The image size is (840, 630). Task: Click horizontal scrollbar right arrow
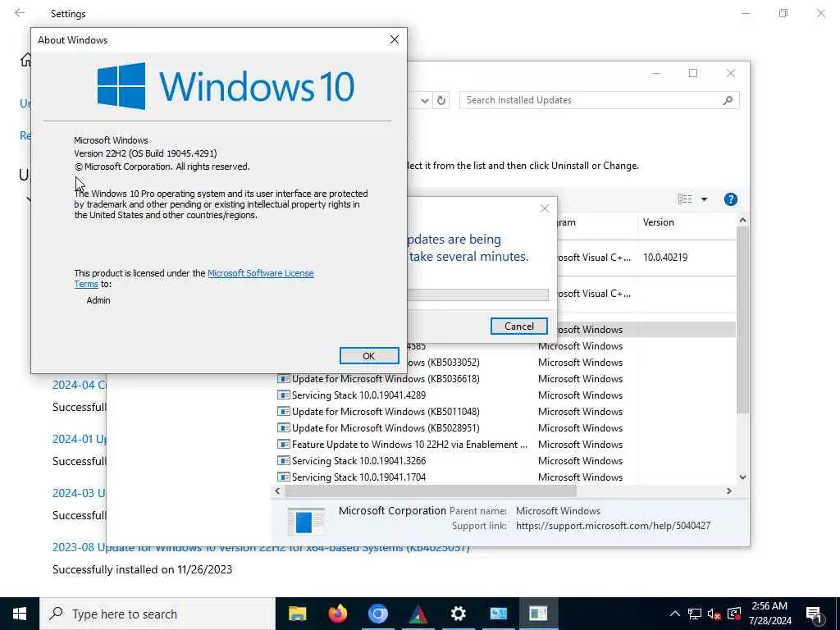pos(728,491)
